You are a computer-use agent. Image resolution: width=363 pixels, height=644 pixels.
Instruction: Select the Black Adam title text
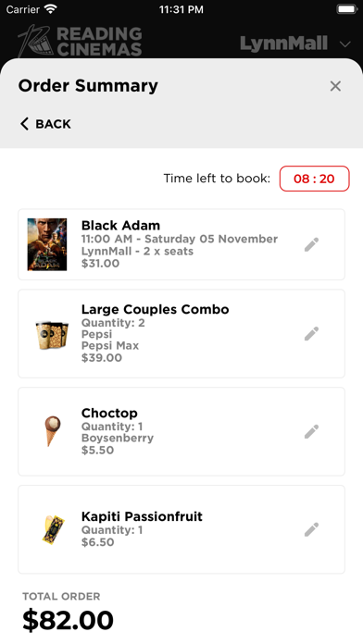(120, 226)
